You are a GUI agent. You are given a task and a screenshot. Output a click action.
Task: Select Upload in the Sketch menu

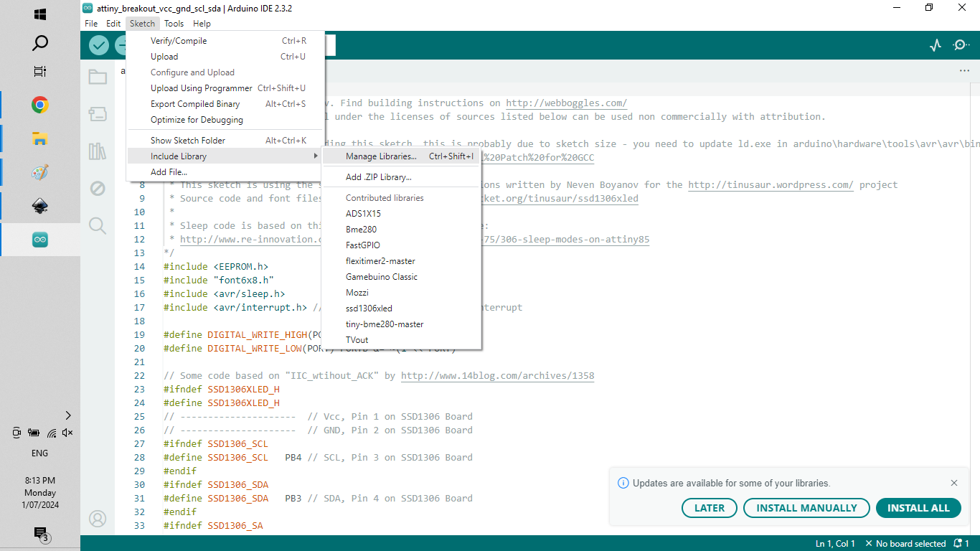[x=225, y=57]
